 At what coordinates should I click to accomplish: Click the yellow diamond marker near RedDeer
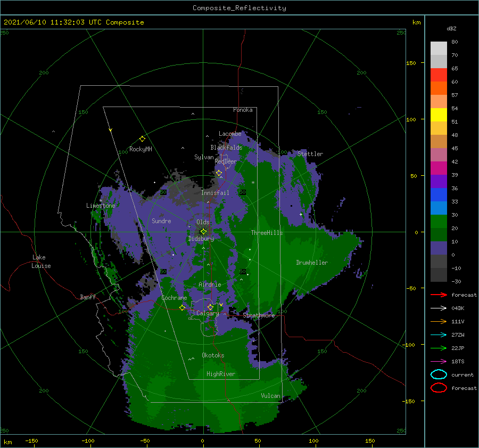219,173
